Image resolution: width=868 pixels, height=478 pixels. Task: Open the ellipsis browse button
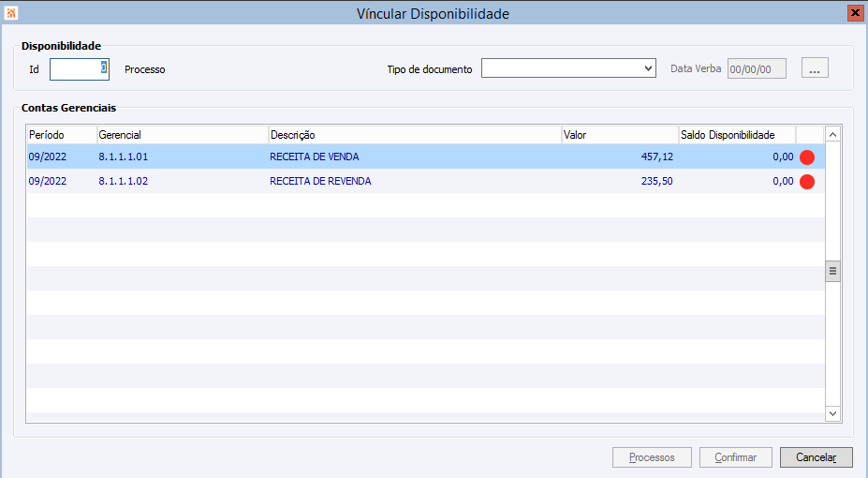pyautogui.click(x=815, y=68)
